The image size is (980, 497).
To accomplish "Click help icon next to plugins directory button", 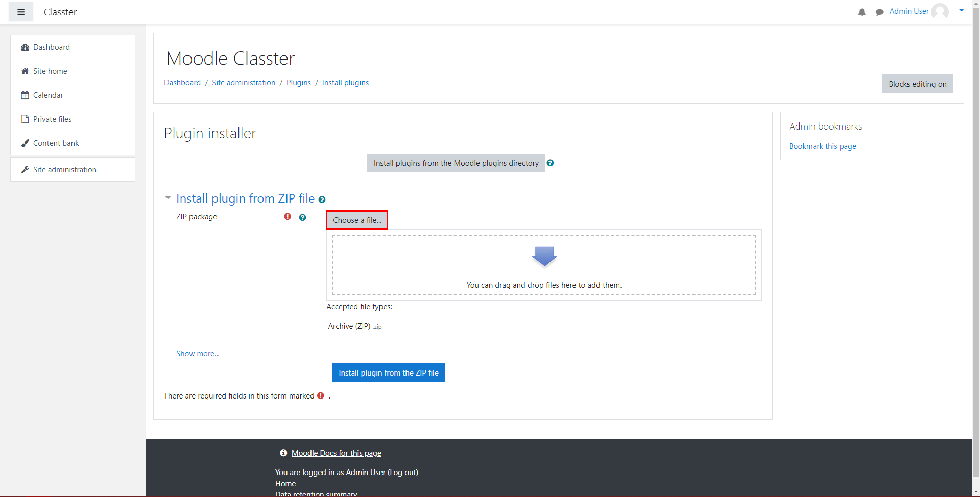I will pos(550,163).
